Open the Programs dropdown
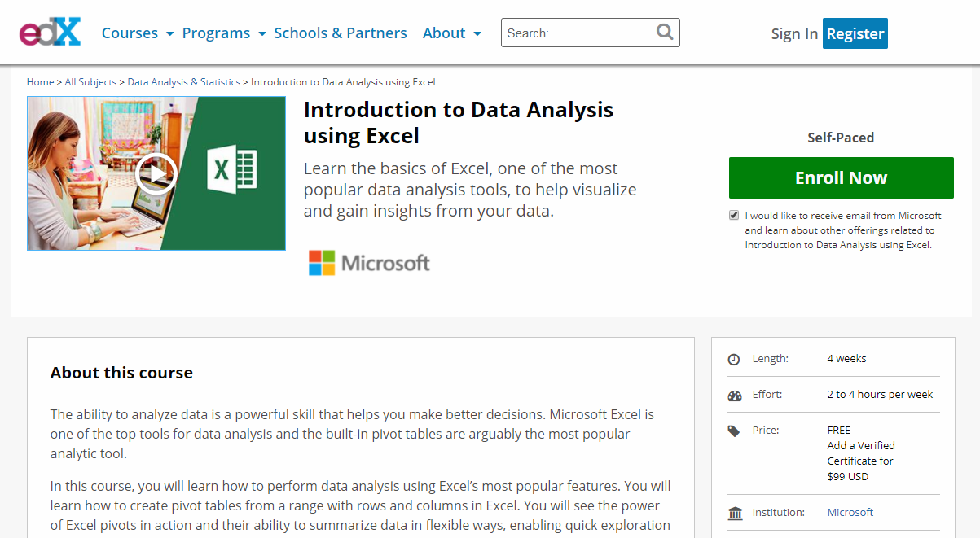980x538 pixels. [216, 33]
